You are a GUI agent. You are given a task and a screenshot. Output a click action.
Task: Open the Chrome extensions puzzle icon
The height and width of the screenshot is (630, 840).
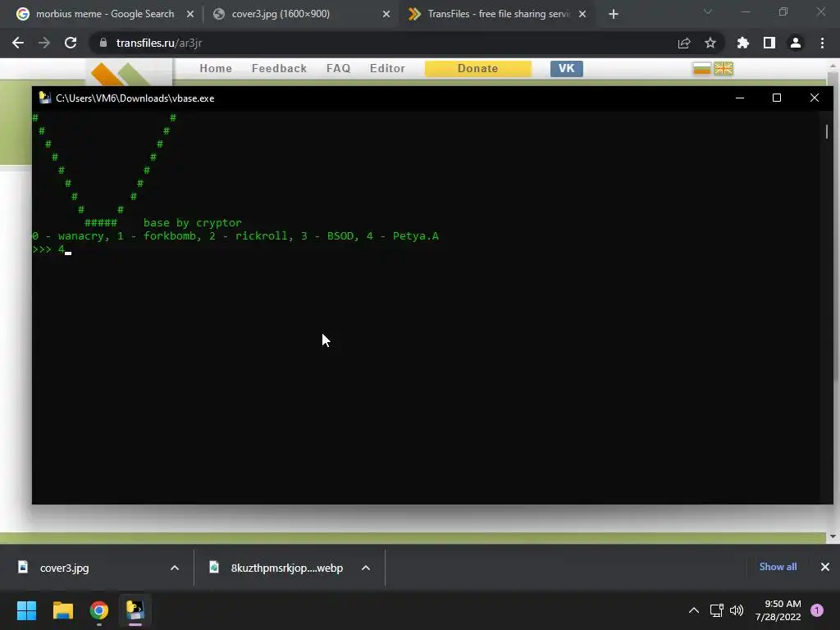point(742,43)
